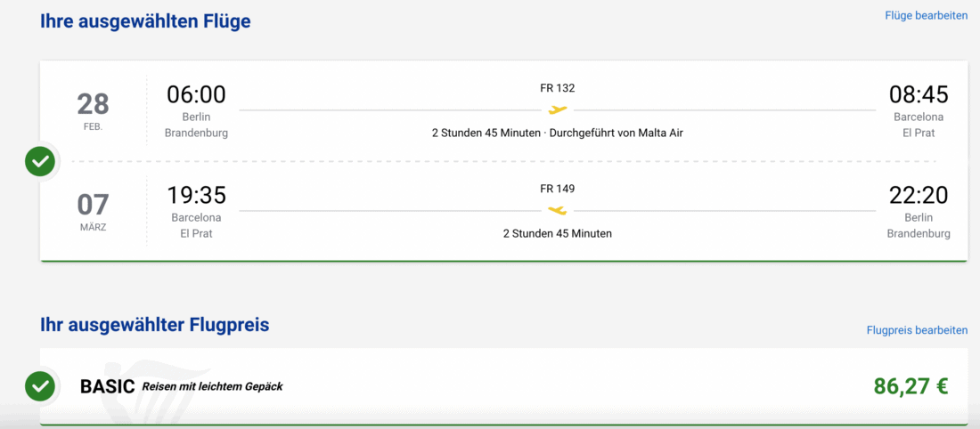This screenshot has width=980, height=429.
Task: Click the BASIC fare name
Action: pyautogui.click(x=108, y=386)
